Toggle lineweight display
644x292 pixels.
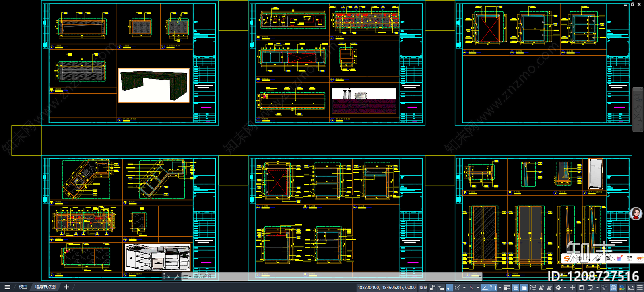point(507,288)
